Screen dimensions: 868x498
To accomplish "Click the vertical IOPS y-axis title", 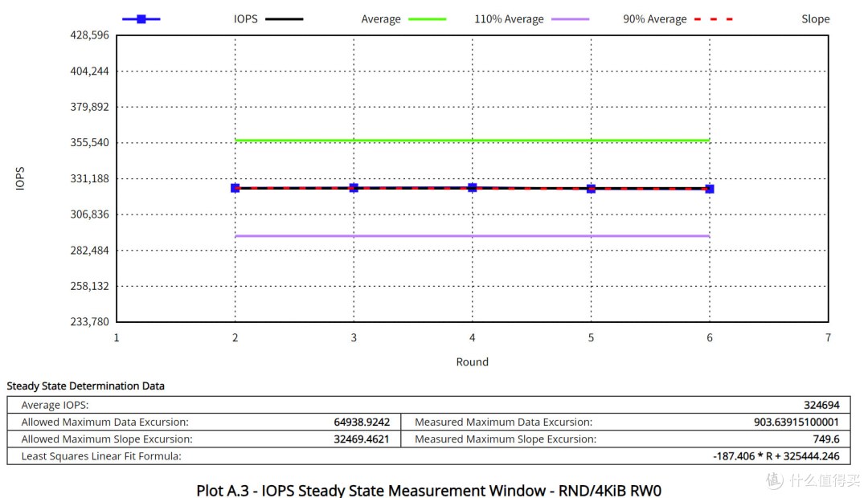I will click(x=20, y=179).
